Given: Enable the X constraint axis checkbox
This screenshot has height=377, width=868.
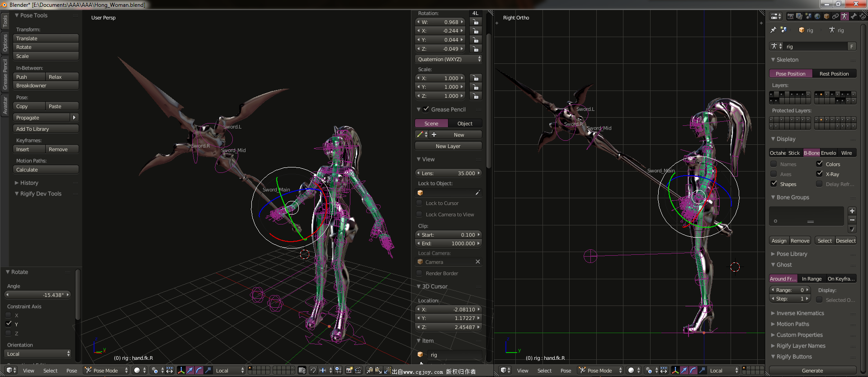Looking at the screenshot, I should pos(9,315).
